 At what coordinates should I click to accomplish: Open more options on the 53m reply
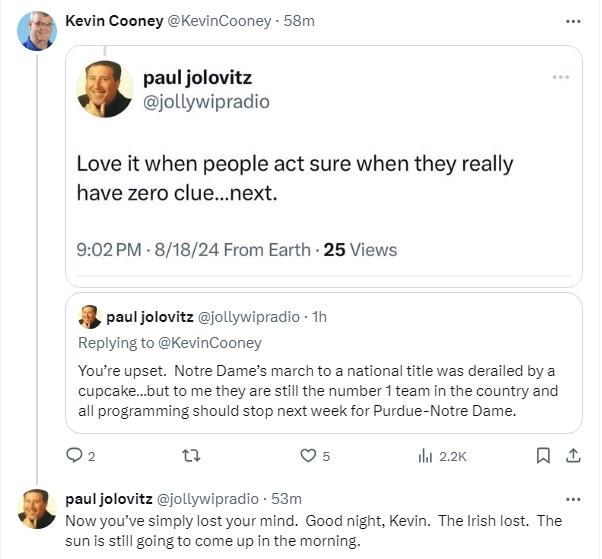coord(573,498)
